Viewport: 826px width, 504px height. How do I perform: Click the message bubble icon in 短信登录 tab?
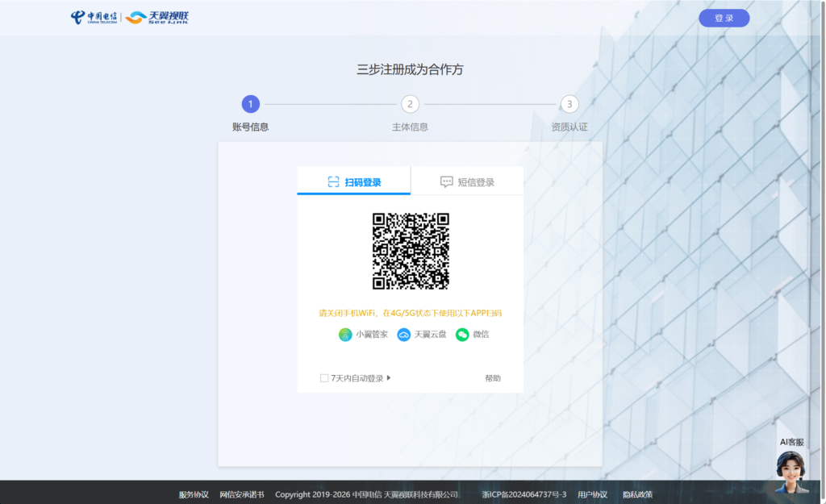point(446,181)
